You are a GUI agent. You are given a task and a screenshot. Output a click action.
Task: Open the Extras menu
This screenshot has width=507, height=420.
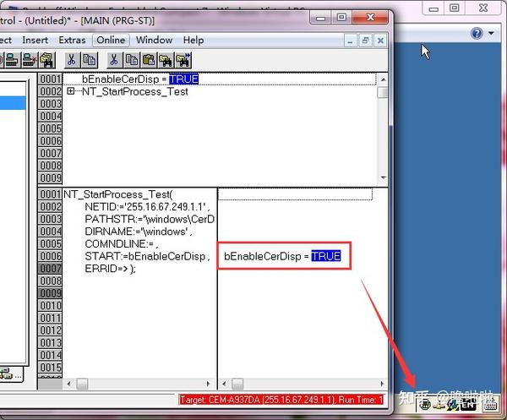(72, 40)
